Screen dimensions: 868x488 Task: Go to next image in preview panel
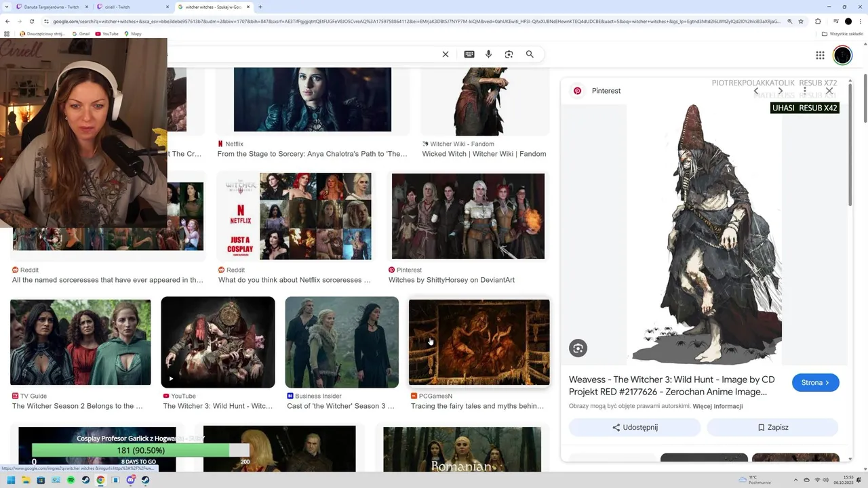click(781, 91)
